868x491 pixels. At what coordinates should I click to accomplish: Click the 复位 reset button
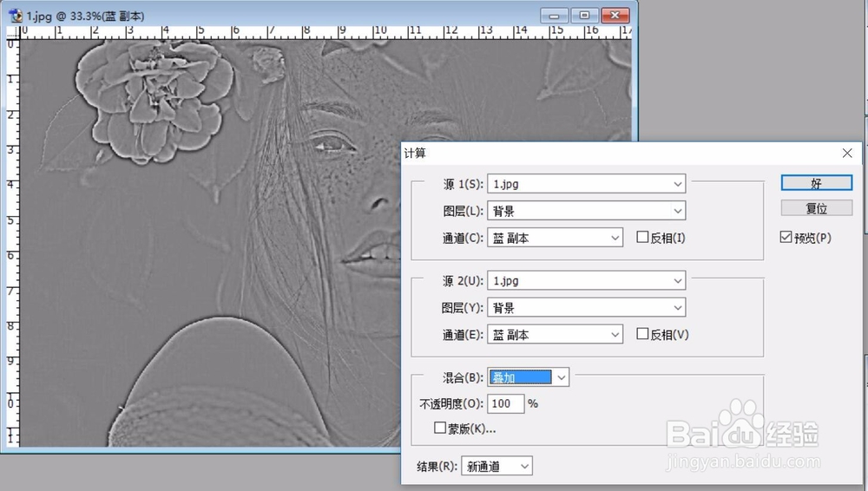[x=817, y=208]
